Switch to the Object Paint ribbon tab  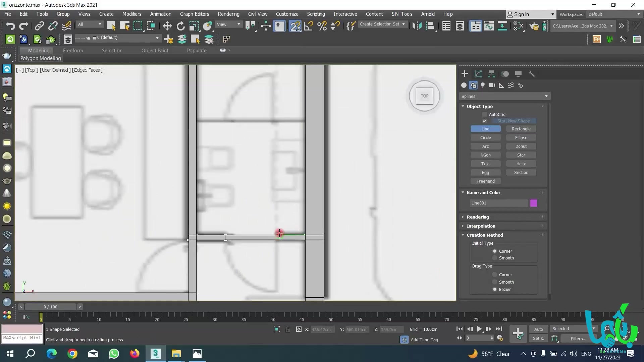point(155,50)
